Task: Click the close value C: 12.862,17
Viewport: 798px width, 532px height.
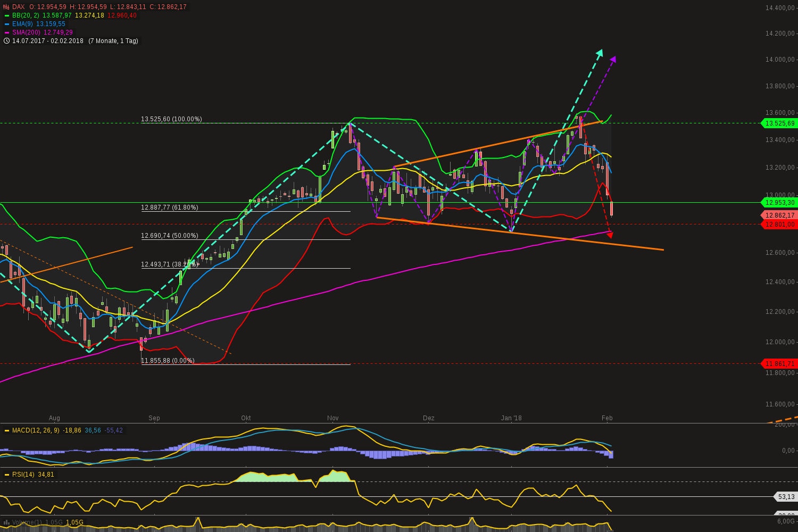Action: coord(168,7)
